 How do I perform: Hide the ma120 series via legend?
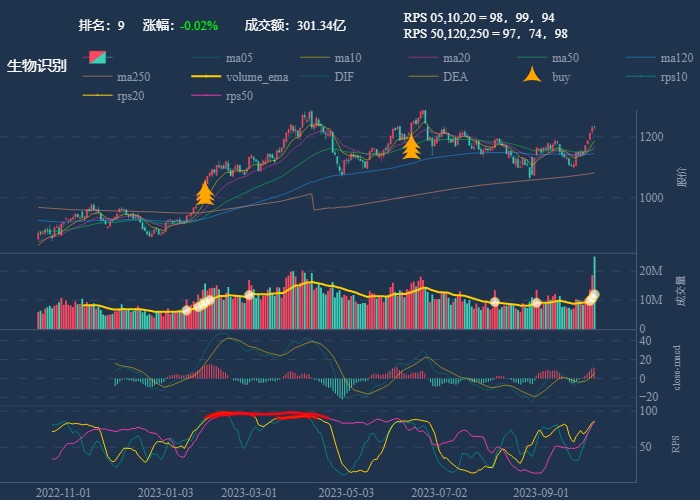[x=677, y=58]
